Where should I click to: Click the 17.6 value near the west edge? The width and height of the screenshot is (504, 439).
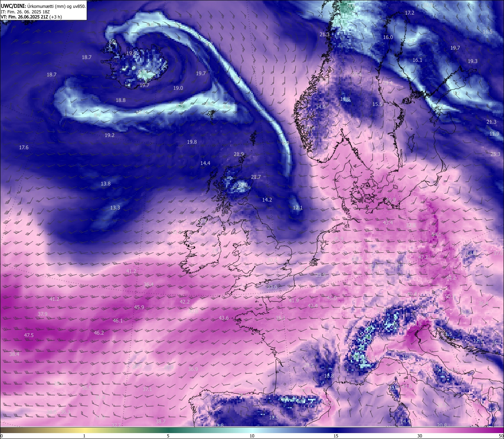click(24, 147)
